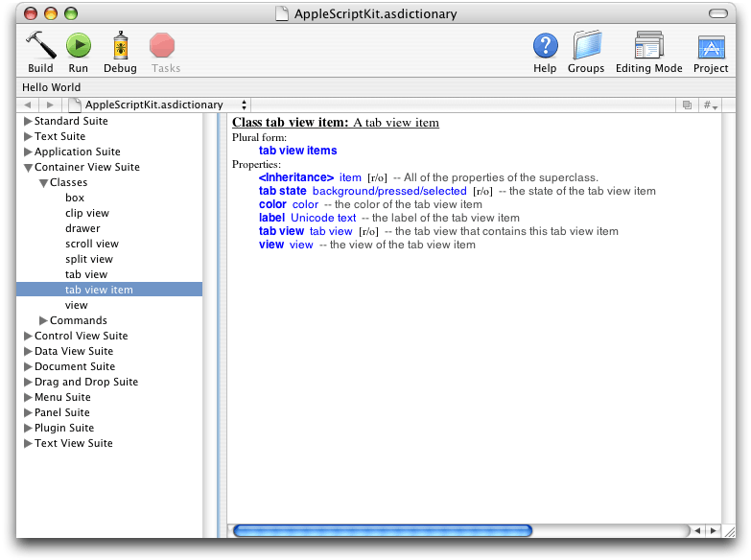Screen dimensions: 751x560
Task: Expand the Commands disclosure triangle
Action: [43, 321]
